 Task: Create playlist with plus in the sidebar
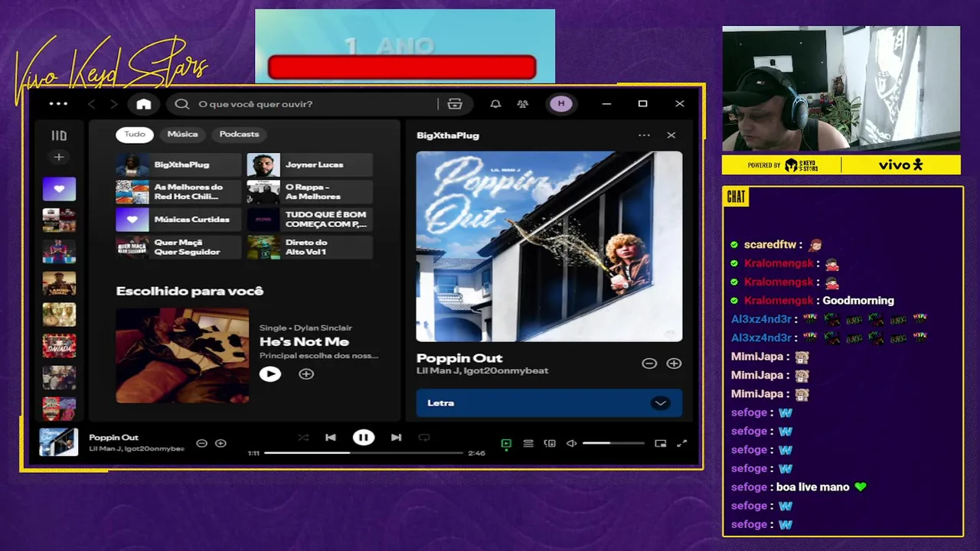pos(59,157)
